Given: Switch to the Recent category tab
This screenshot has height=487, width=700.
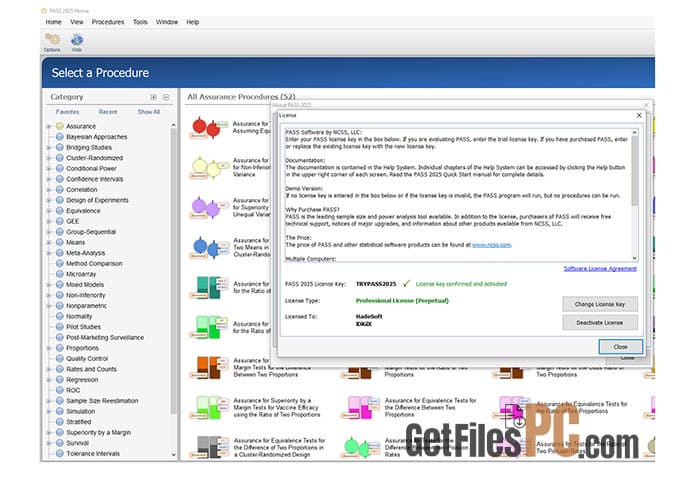Looking at the screenshot, I should [108, 112].
